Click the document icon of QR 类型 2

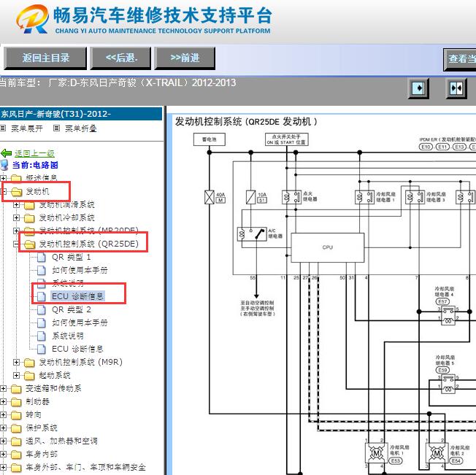pyautogui.click(x=42, y=309)
